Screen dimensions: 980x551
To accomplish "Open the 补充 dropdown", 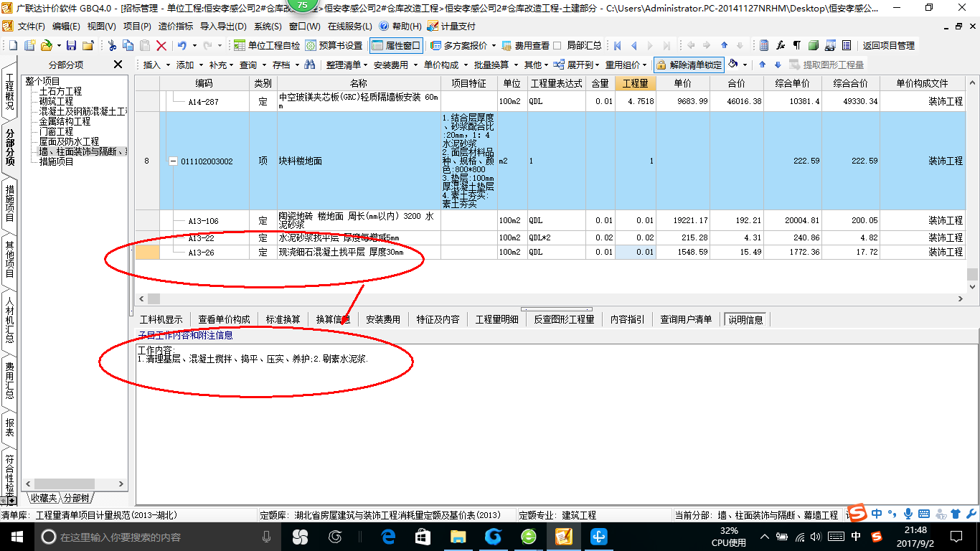I will pos(222,65).
